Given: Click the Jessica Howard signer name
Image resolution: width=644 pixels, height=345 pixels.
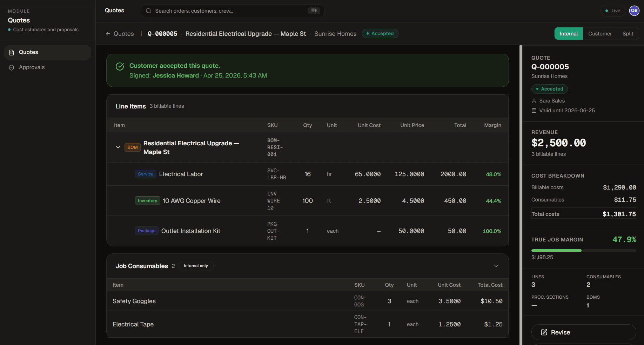Looking at the screenshot, I should 176,75.
